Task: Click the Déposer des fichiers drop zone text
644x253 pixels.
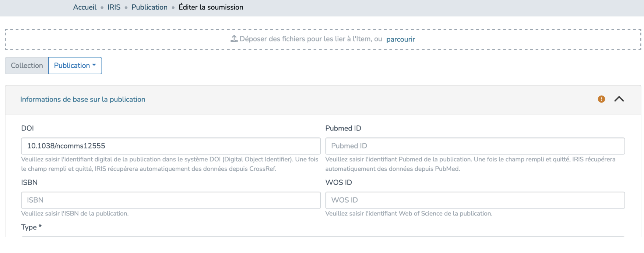Action: coord(310,39)
